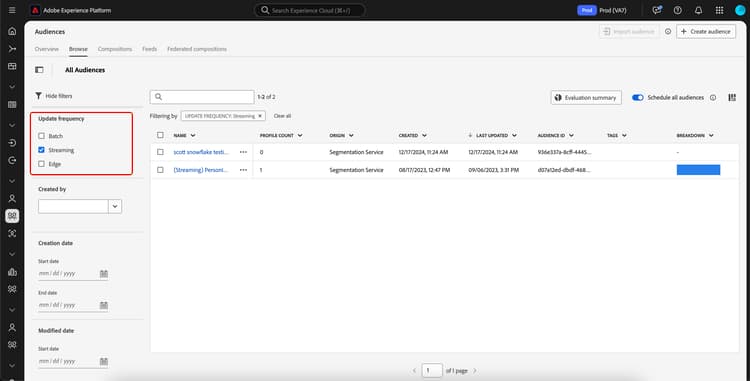The width and height of the screenshot is (750, 381).
Task: Click the Import audience button
Action: (629, 32)
